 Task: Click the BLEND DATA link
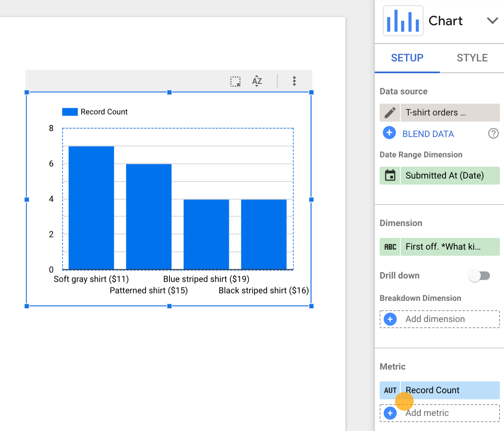click(x=428, y=134)
